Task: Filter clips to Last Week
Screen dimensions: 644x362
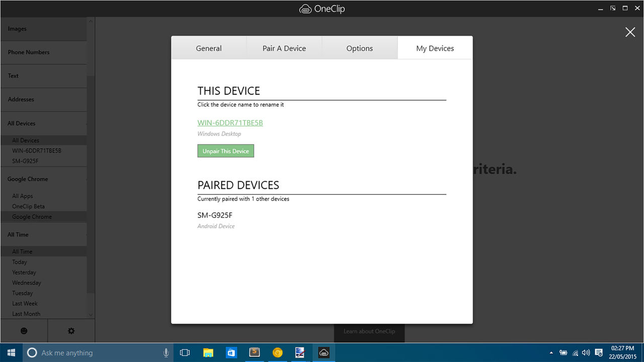Action: (44, 304)
